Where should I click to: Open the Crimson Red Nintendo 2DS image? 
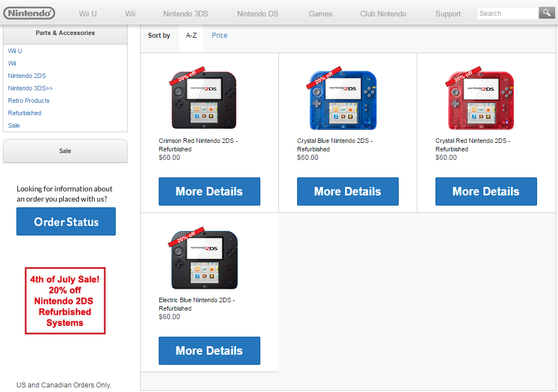(x=204, y=100)
